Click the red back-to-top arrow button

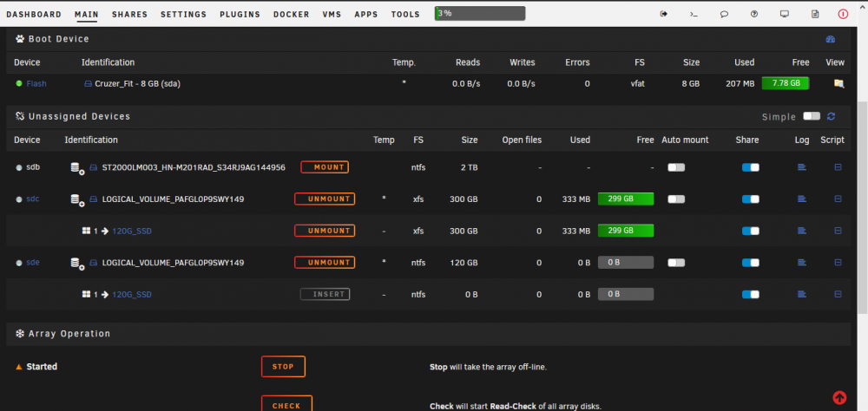[x=839, y=397]
